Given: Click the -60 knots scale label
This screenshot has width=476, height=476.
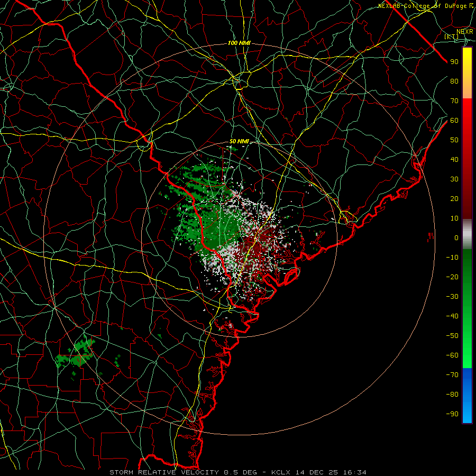Looking at the screenshot, I should (x=452, y=355).
